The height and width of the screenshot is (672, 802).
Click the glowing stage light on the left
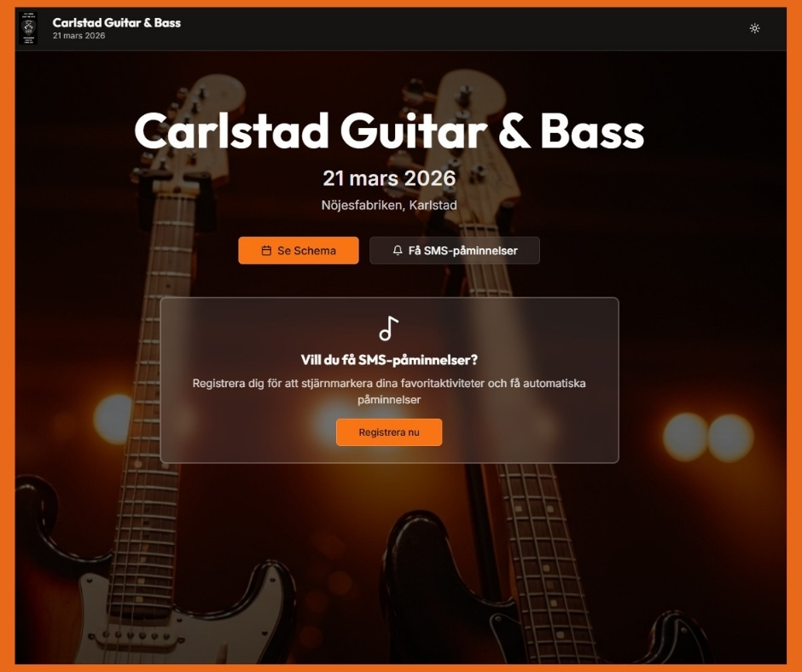[113, 419]
